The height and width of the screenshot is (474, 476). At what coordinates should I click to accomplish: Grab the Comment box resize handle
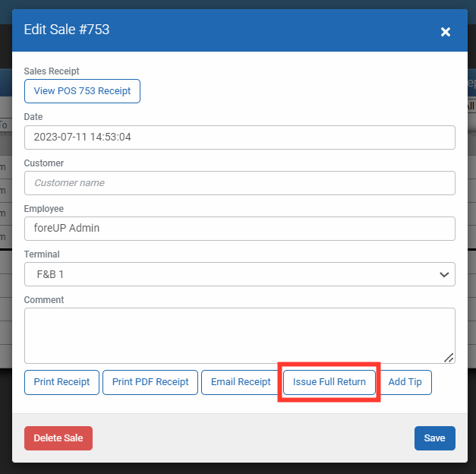click(449, 358)
